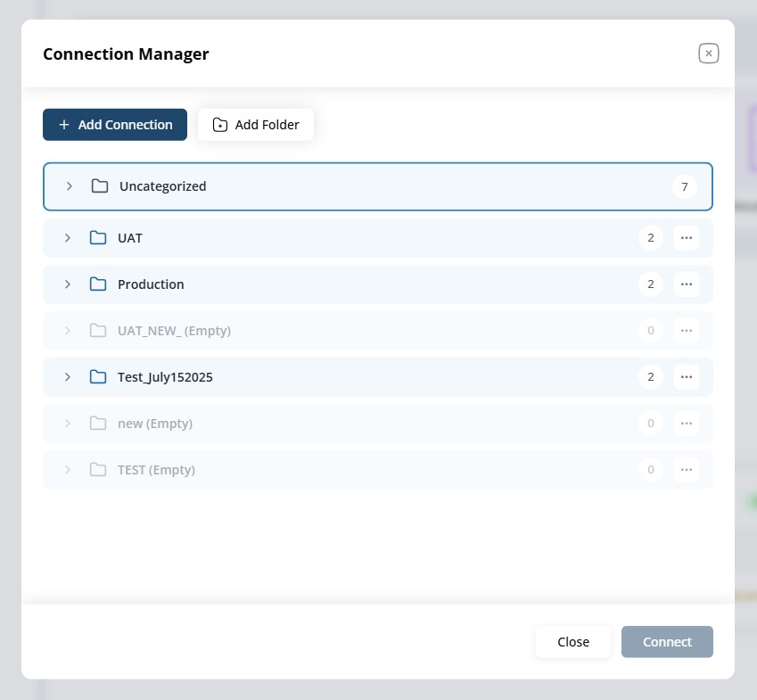The height and width of the screenshot is (700, 757).
Task: Open more options for Production folder
Action: [x=686, y=284]
